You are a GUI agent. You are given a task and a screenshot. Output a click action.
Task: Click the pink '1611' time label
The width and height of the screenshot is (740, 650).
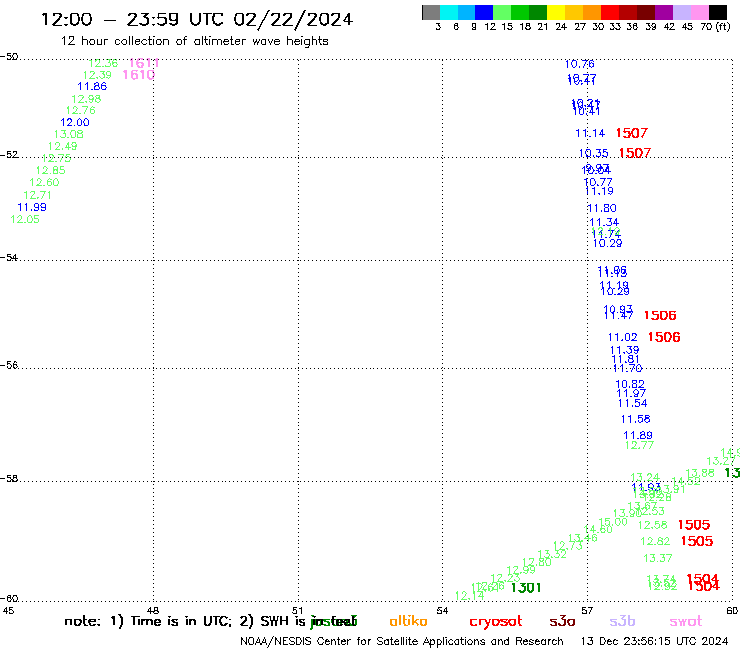(x=144, y=63)
